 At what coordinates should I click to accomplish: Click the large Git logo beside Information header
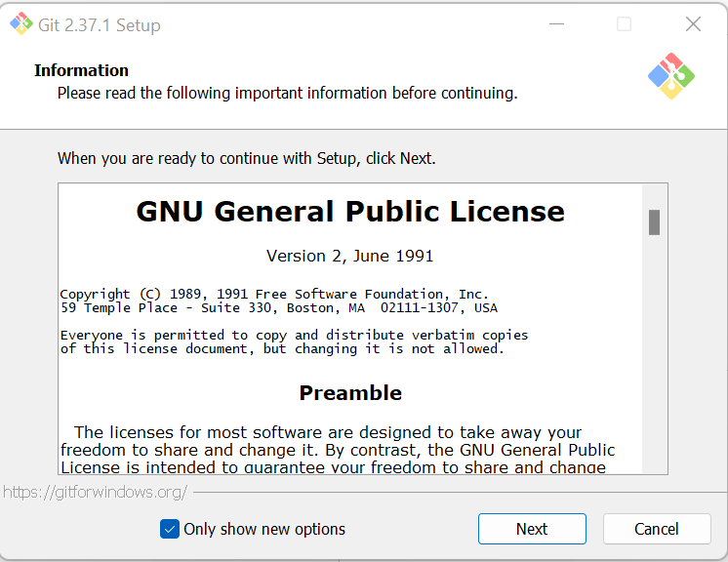670,76
